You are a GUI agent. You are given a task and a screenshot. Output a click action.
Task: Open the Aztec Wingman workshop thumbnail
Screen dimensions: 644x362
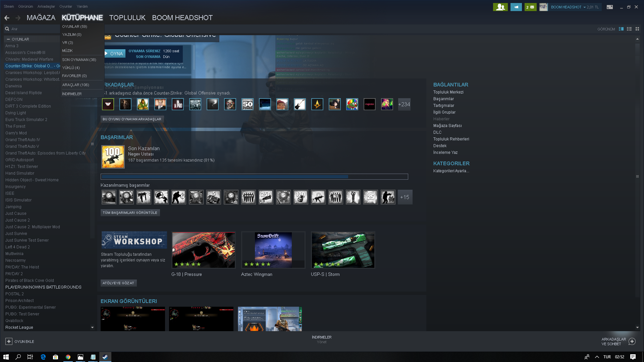tap(273, 250)
